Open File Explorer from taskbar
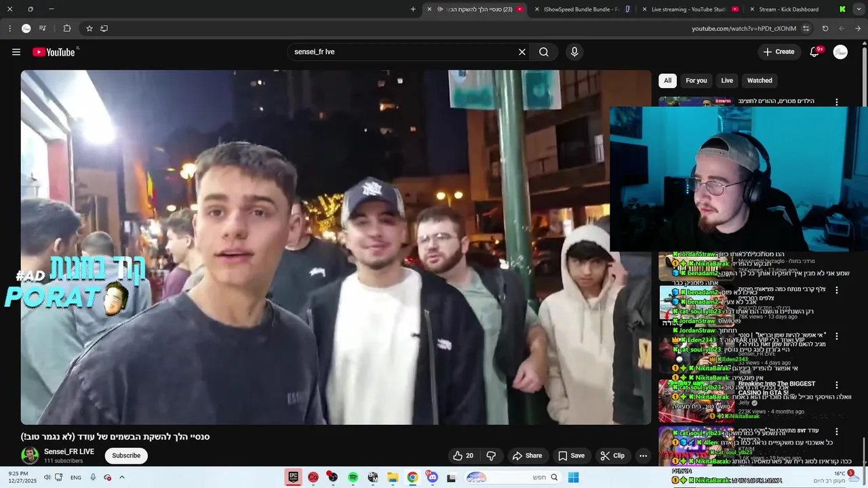The height and width of the screenshot is (488, 868). [393, 477]
